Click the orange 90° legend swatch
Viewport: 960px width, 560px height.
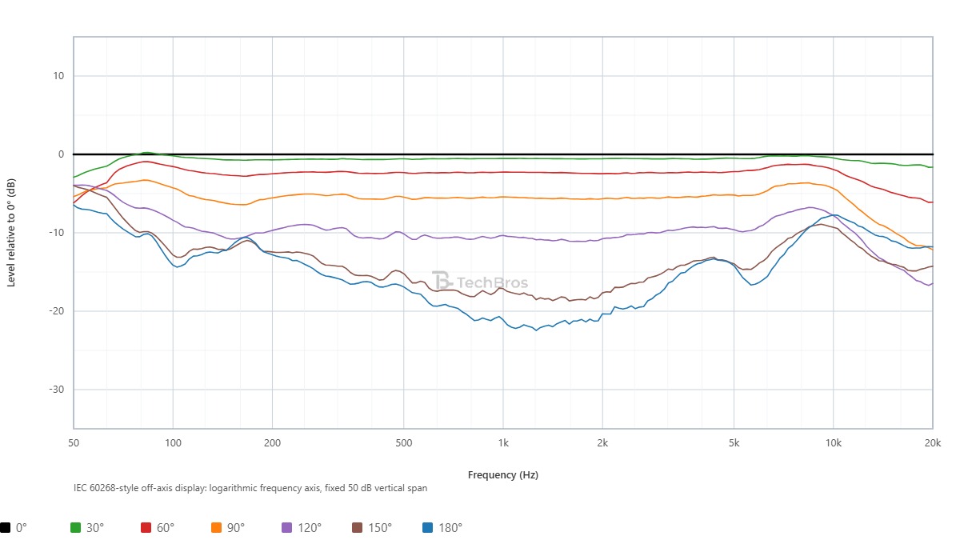coord(217,528)
